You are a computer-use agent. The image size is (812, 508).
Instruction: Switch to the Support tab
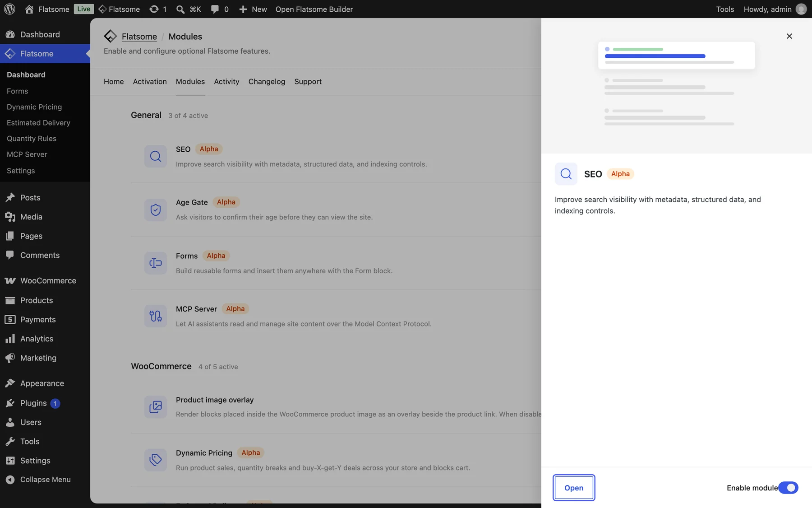coord(308,81)
